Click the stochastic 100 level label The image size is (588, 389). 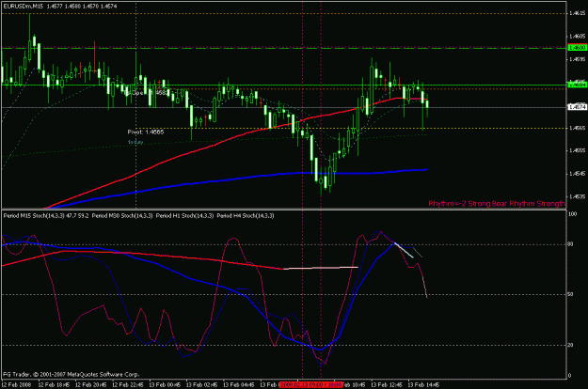click(573, 214)
